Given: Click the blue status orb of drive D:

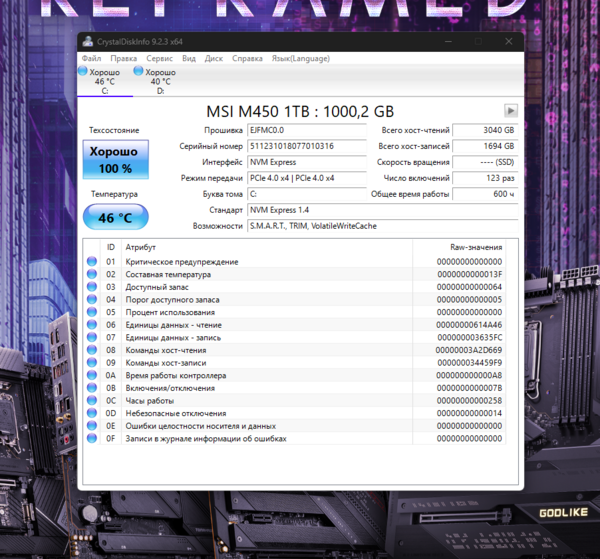Looking at the screenshot, I should click(x=138, y=71).
